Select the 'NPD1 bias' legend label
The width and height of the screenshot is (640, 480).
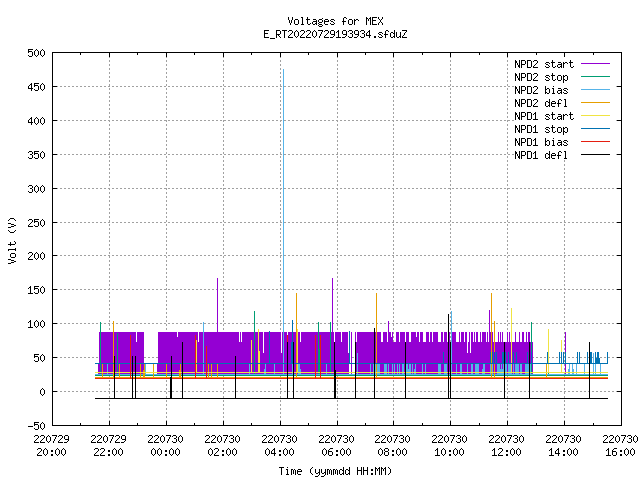pyautogui.click(x=541, y=142)
